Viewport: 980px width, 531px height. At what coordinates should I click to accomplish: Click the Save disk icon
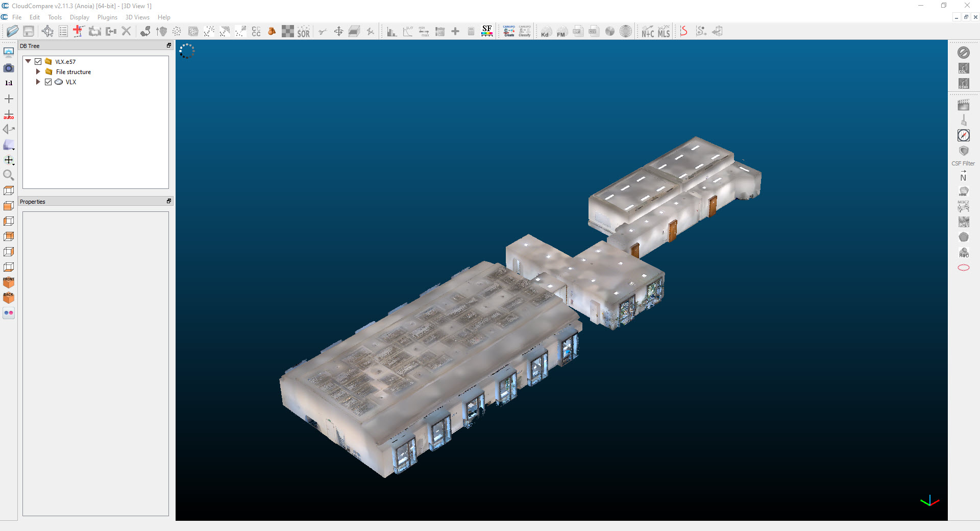pyautogui.click(x=29, y=32)
